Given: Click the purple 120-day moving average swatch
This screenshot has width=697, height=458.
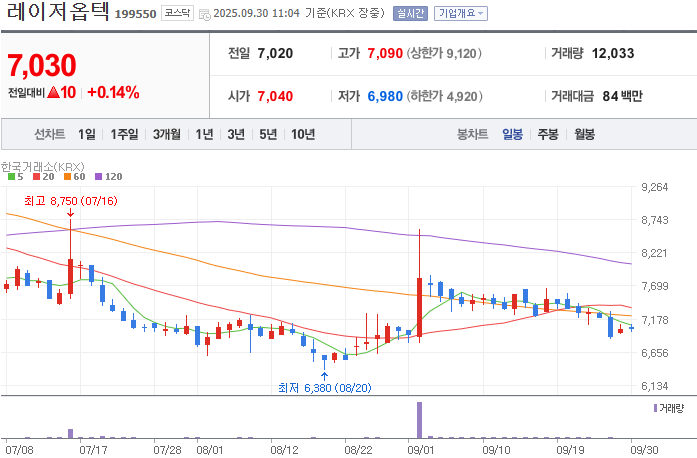Looking at the screenshot, I should coord(99,177).
